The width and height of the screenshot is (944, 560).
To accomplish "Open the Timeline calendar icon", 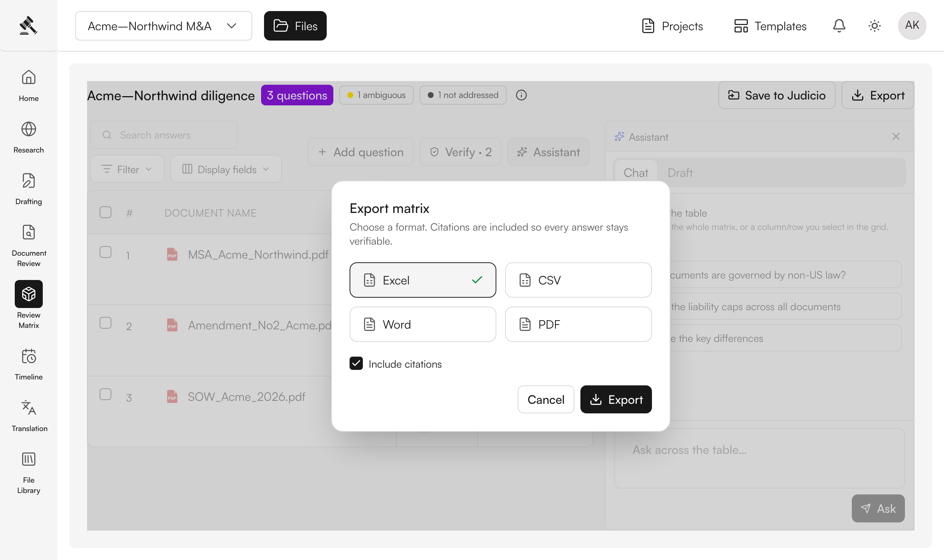I will [29, 356].
